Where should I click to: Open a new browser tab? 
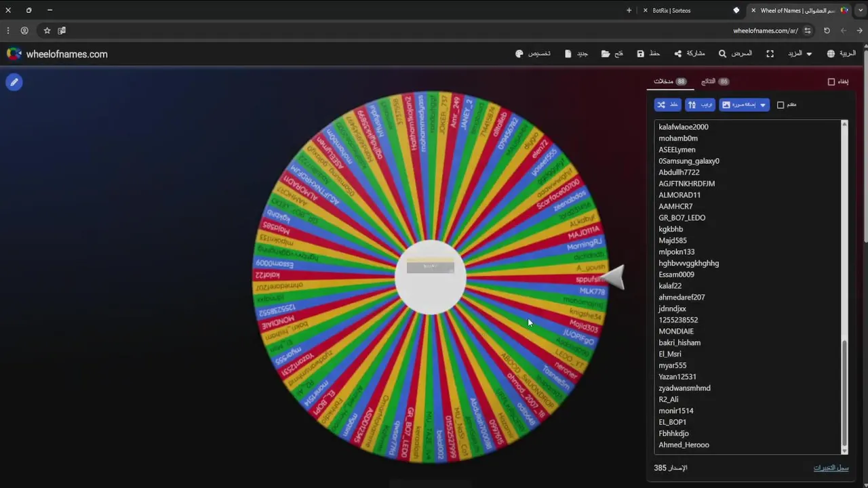coord(629,10)
